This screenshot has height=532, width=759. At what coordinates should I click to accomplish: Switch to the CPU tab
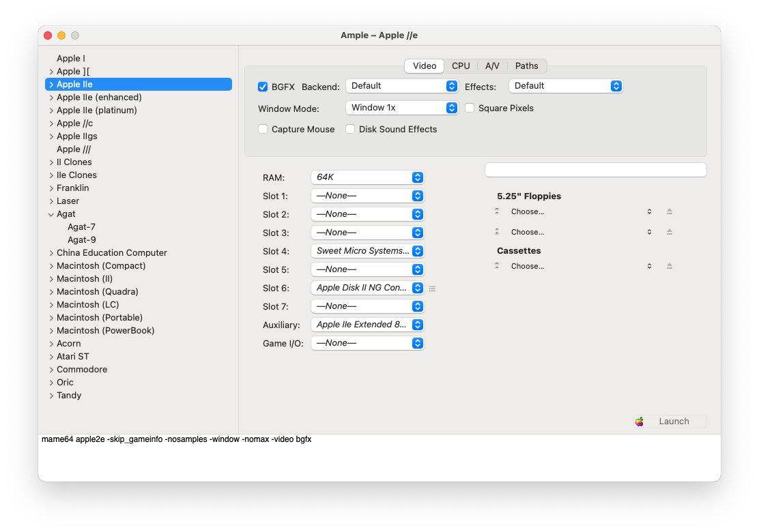click(461, 65)
